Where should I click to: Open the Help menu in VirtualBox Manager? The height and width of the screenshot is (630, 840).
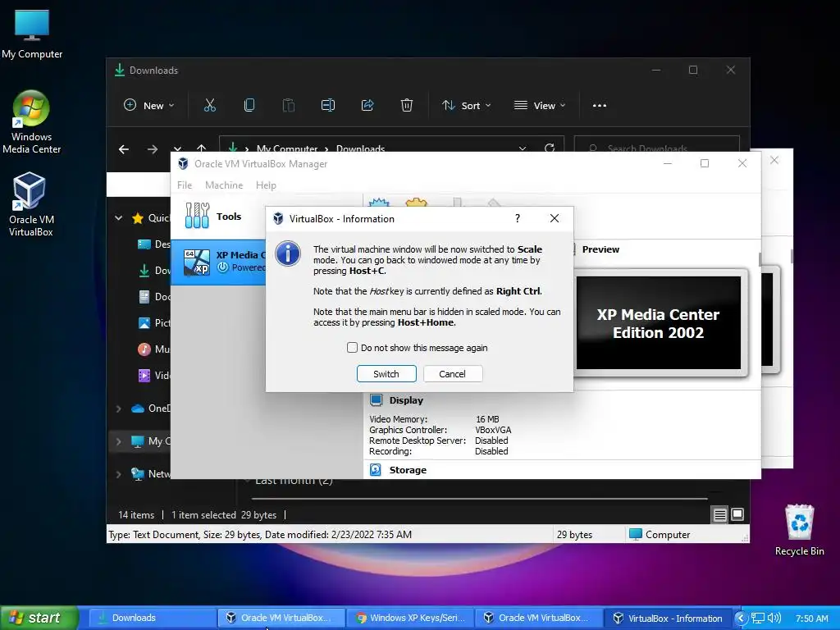tap(266, 185)
